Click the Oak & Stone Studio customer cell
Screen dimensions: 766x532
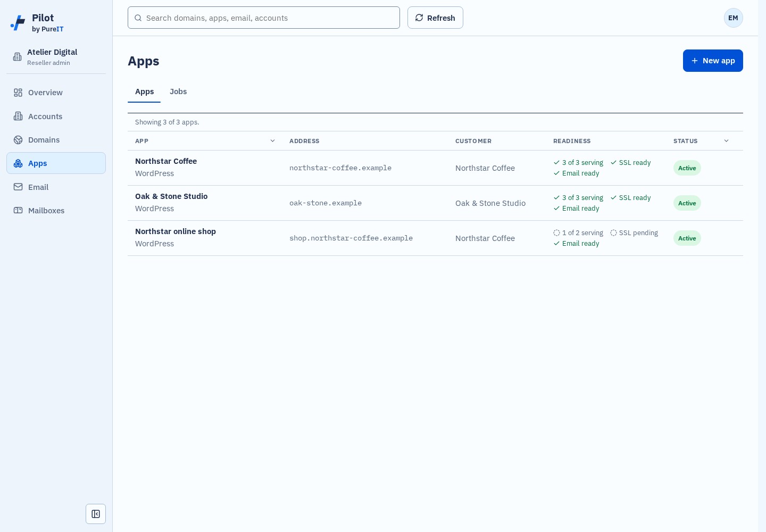(490, 203)
